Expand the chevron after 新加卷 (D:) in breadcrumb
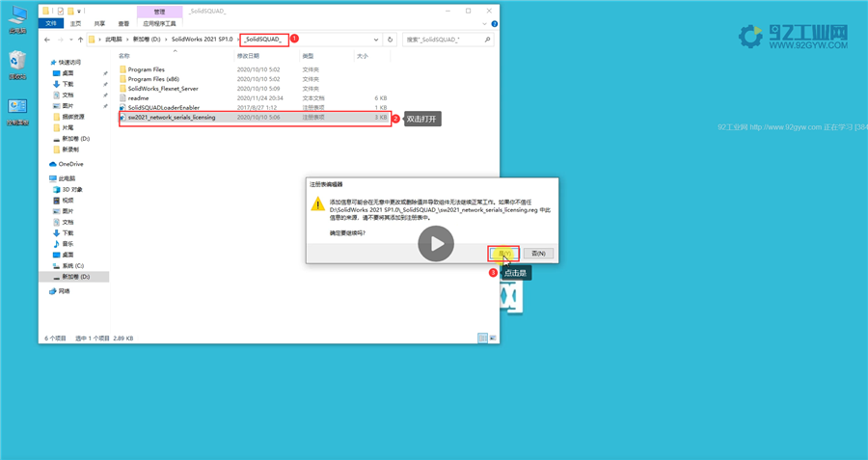The width and height of the screenshot is (868, 460). click(166, 40)
